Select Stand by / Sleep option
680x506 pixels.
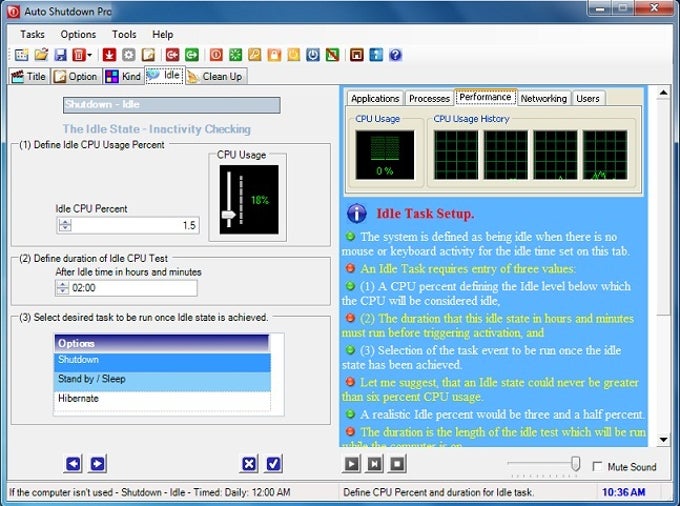pyautogui.click(x=162, y=381)
